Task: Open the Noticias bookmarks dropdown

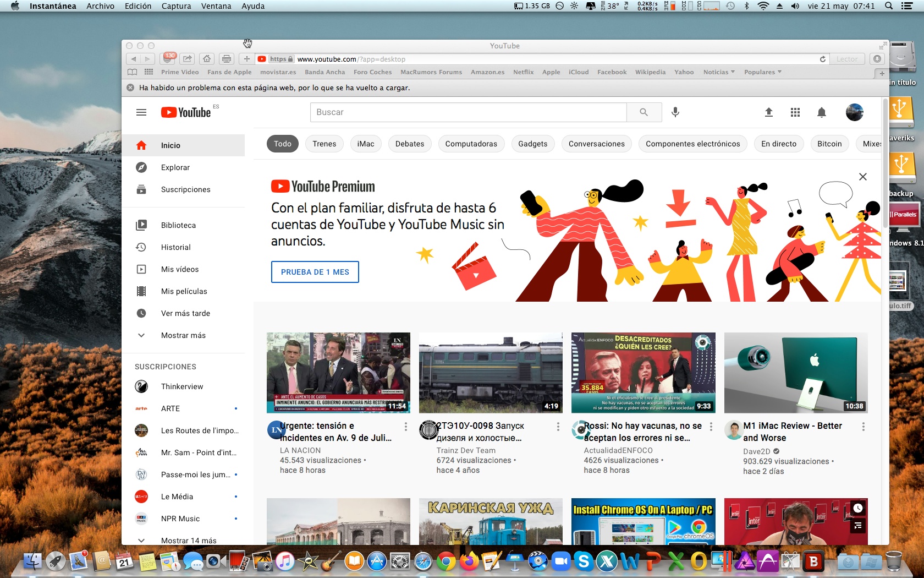Action: click(719, 72)
